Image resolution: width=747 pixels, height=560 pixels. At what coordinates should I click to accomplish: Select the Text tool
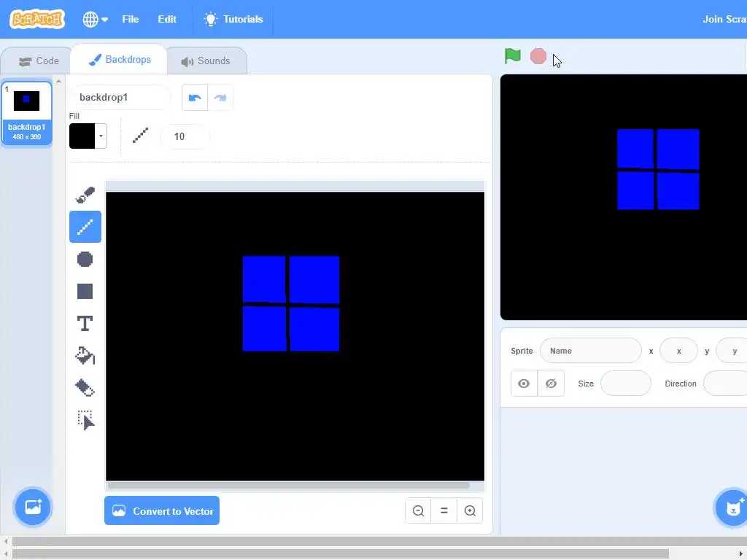click(85, 323)
